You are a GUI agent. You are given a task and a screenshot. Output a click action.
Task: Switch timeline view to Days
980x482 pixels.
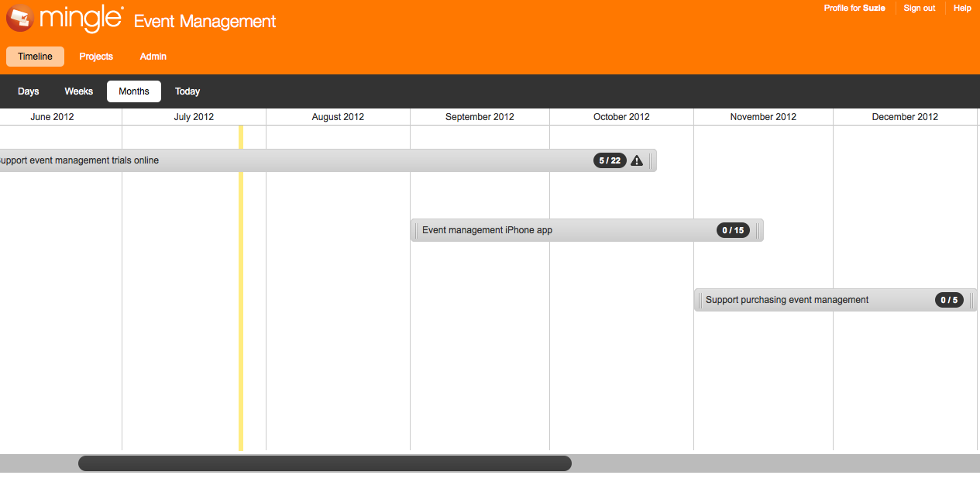(28, 91)
